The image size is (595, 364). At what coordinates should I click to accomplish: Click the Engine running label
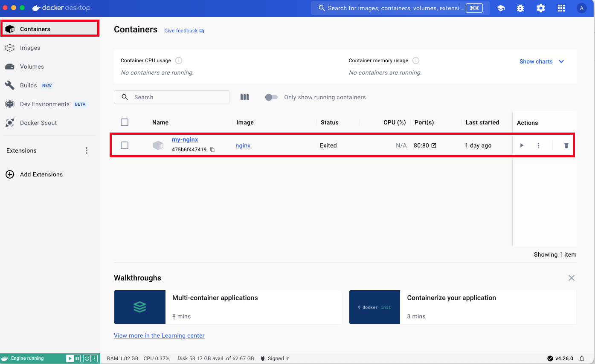pyautogui.click(x=27, y=358)
